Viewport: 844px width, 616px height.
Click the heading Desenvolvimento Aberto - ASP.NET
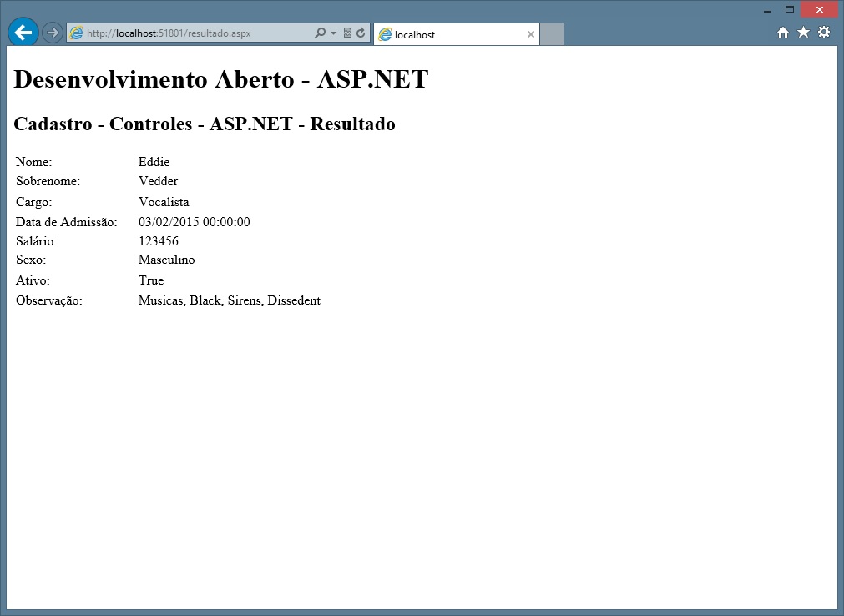click(221, 79)
